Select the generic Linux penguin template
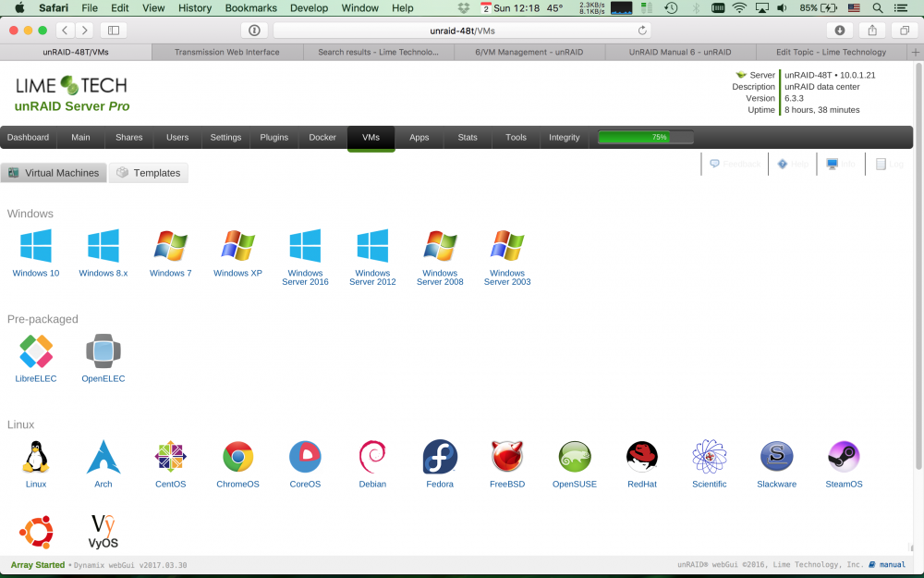Screen dimensions: 924x578 coord(36,457)
